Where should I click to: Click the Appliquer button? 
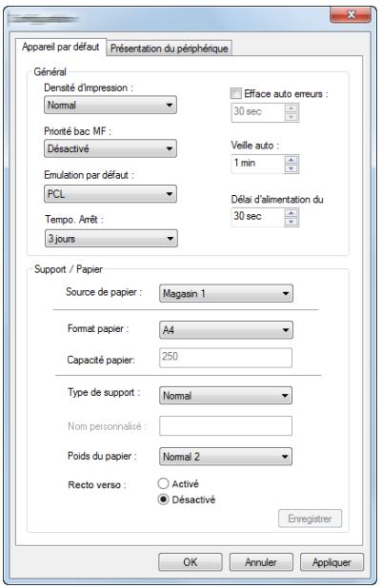tap(332, 561)
